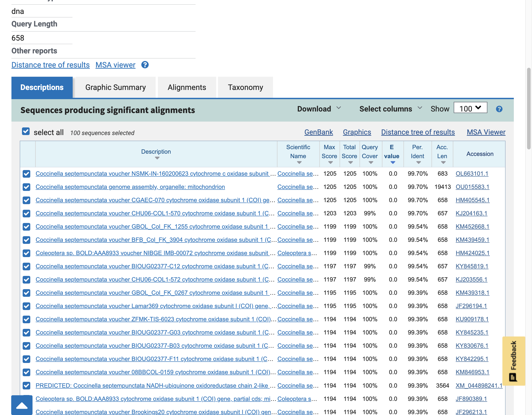Sort by E value column arrow
The width and height of the screenshot is (532, 415).
[393, 163]
